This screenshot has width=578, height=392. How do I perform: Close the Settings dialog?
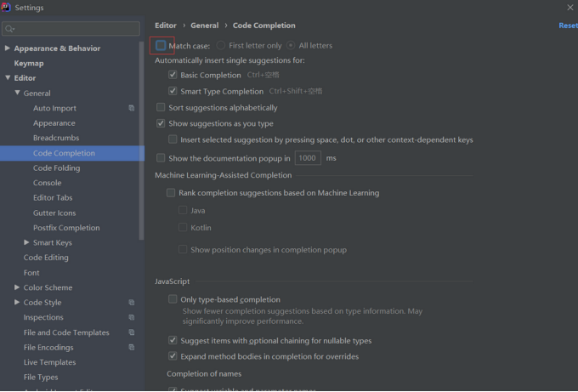tap(569, 8)
